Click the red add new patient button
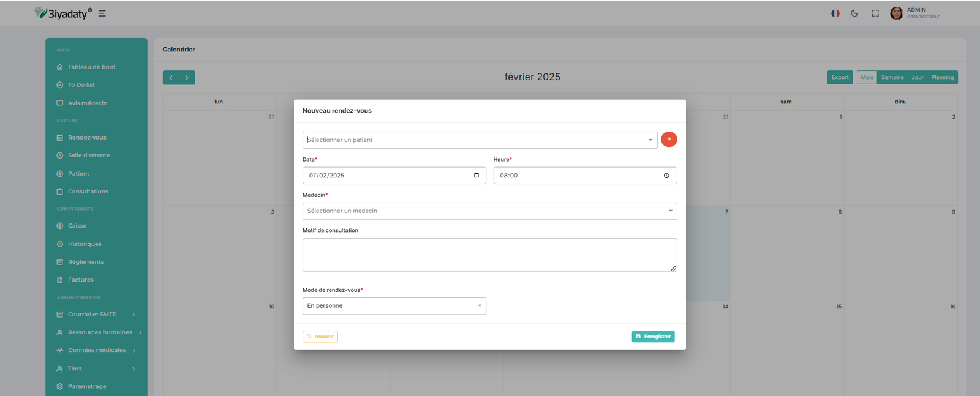980x396 pixels. pyautogui.click(x=669, y=140)
